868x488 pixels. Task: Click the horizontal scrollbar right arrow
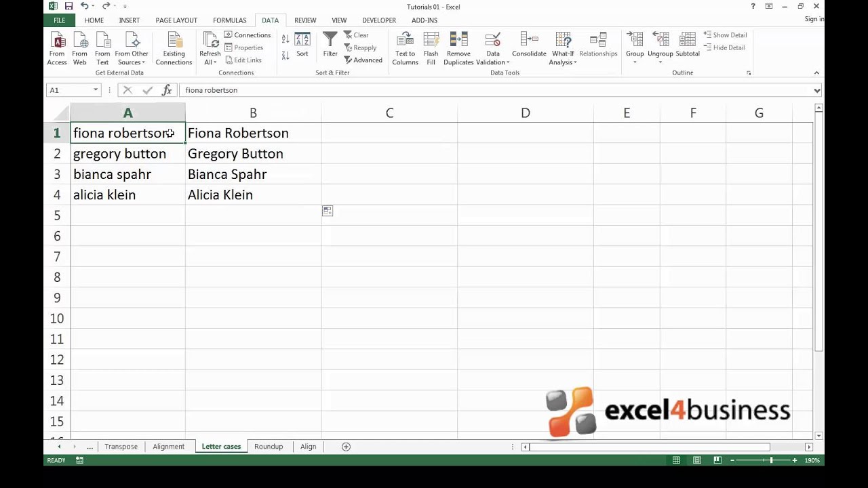tap(808, 447)
